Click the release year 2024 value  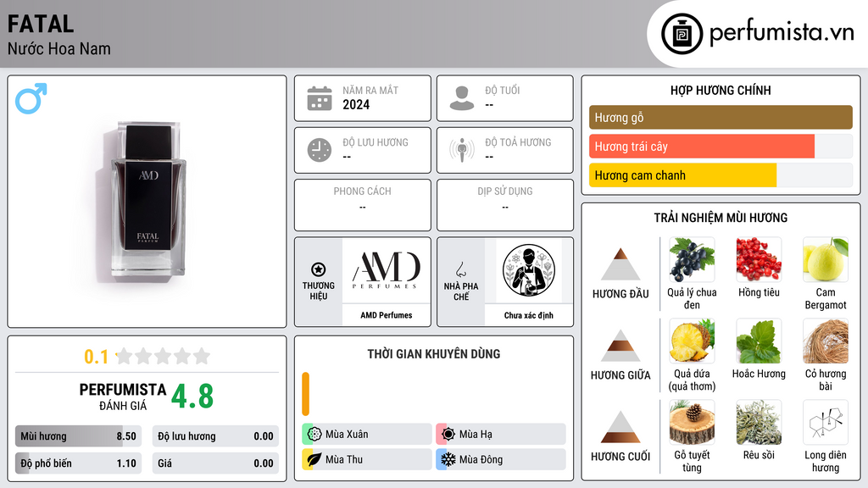coord(356,104)
